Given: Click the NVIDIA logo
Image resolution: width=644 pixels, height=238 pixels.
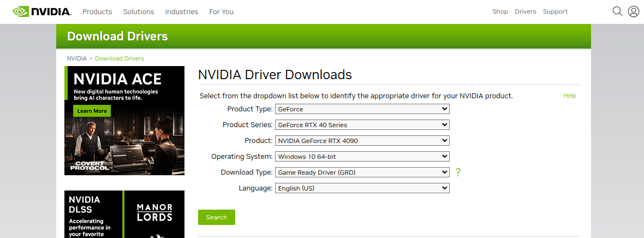Looking at the screenshot, I should click(x=42, y=11).
